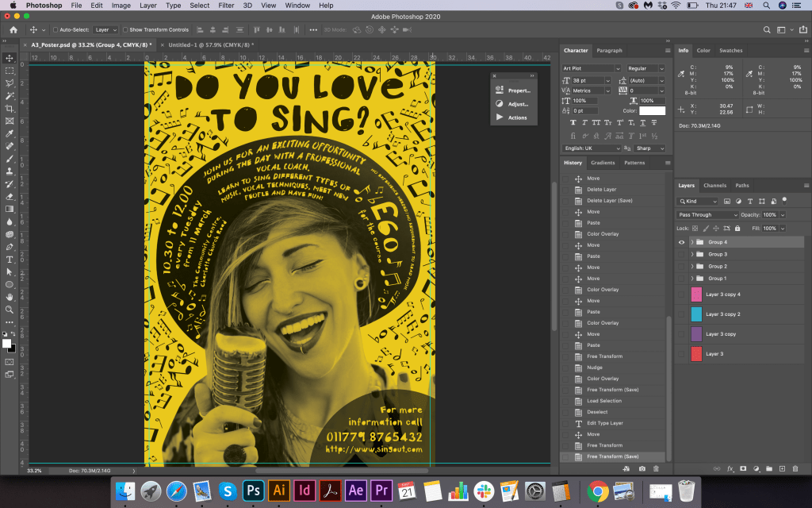
Task: Pick the Eyedropper tool
Action: pyautogui.click(x=10, y=133)
